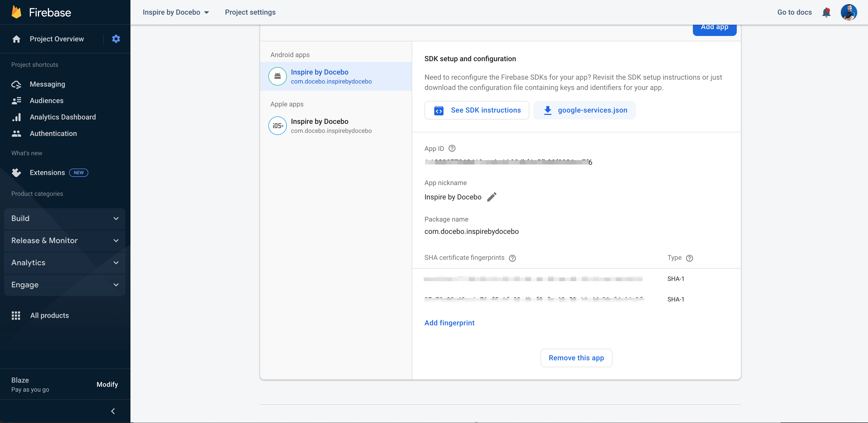
Task: Click the blurred App ID value
Action: pos(508,162)
